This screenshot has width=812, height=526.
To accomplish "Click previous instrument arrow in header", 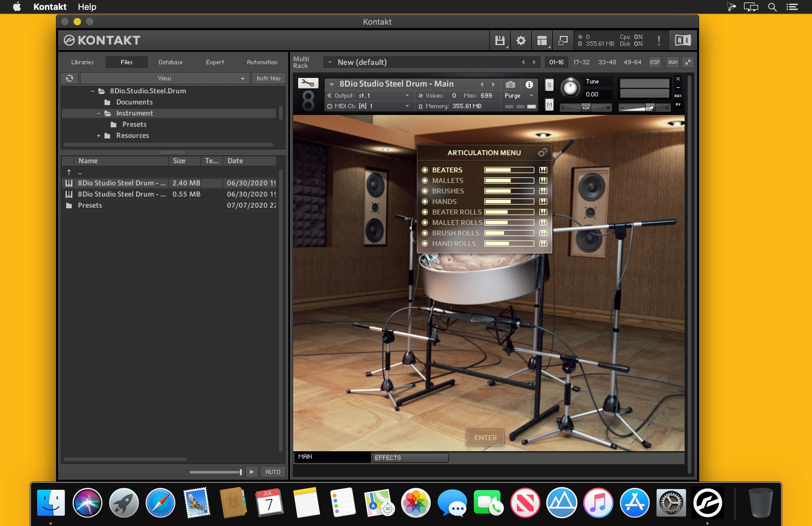I will 482,84.
